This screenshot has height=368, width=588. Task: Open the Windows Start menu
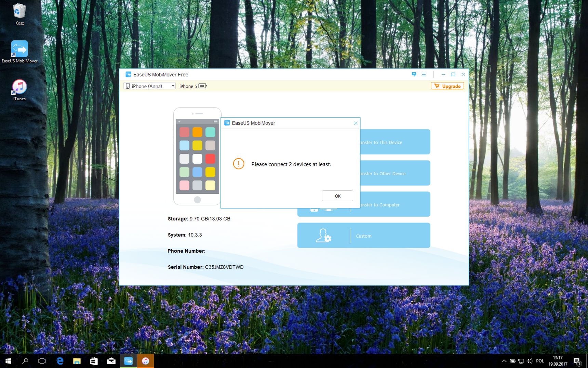(x=8, y=361)
